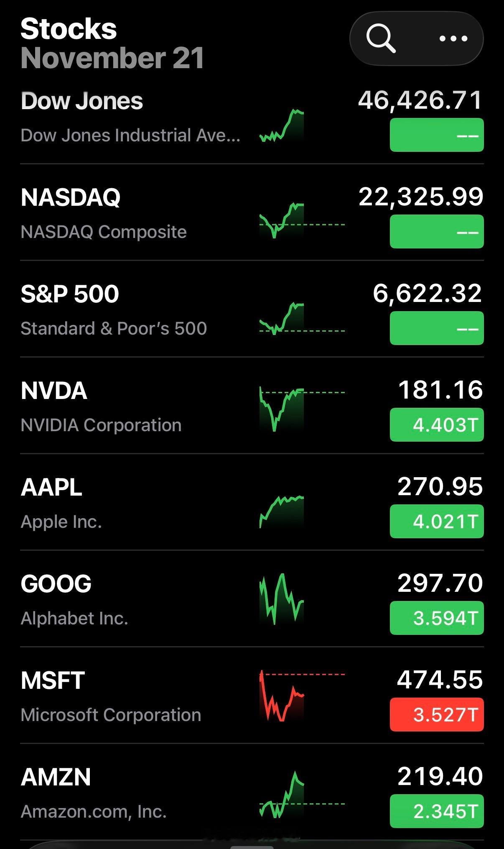The height and width of the screenshot is (849, 504).
Task: Toggle the Dow Jones green change badge
Action: click(x=437, y=135)
